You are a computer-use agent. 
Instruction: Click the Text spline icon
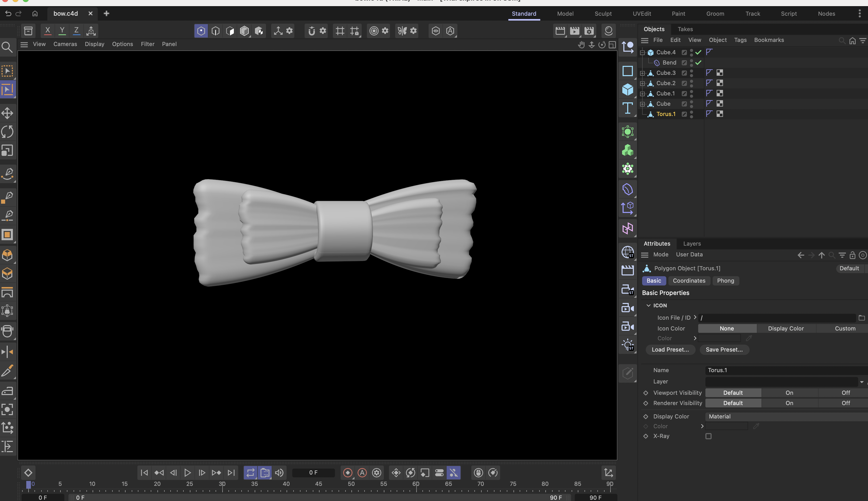pyautogui.click(x=627, y=108)
